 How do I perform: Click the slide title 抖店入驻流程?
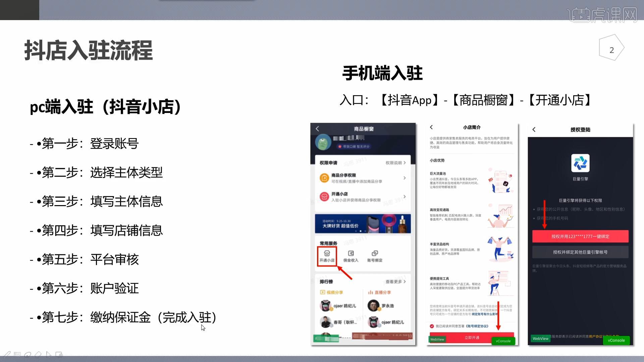89,51
